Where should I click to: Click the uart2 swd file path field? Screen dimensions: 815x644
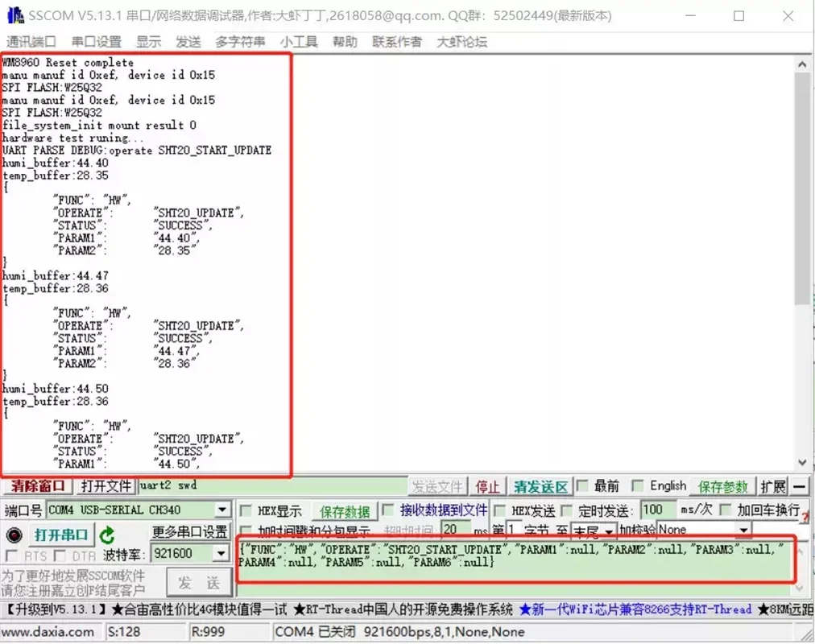point(272,485)
